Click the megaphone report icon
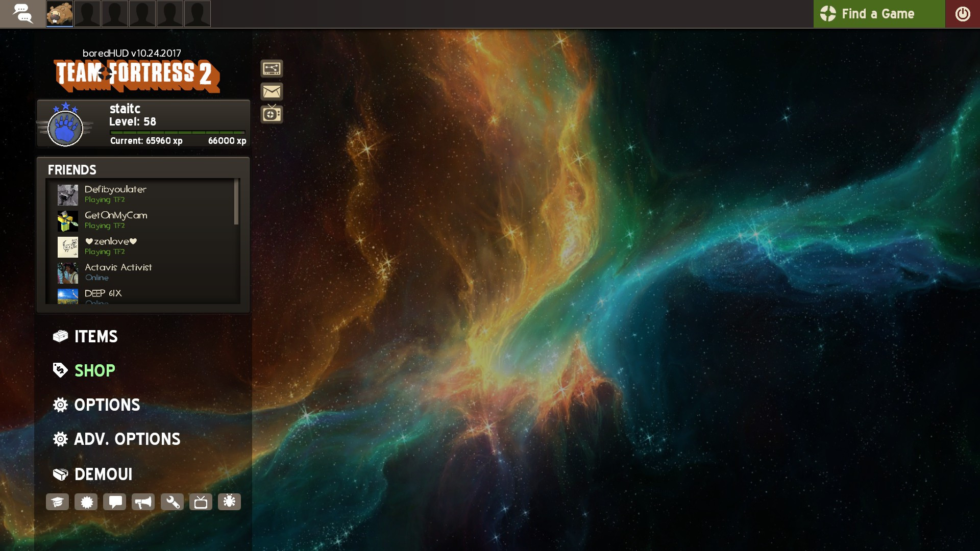The width and height of the screenshot is (980, 551). pyautogui.click(x=143, y=502)
